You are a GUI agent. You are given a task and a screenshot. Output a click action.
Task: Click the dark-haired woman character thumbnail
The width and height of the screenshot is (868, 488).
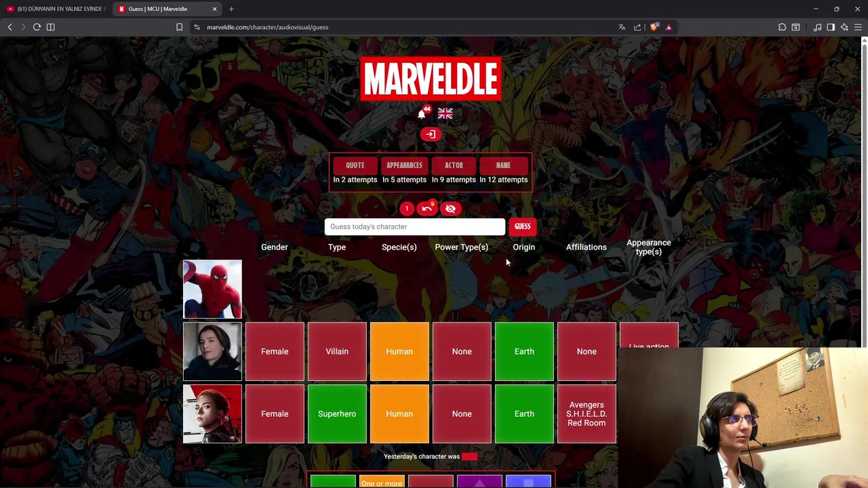tap(212, 351)
